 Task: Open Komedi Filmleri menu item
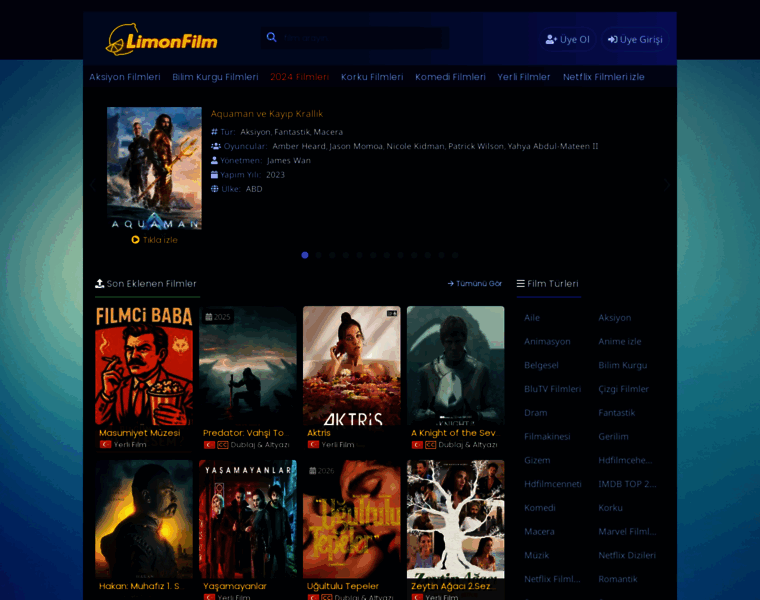[x=450, y=77]
